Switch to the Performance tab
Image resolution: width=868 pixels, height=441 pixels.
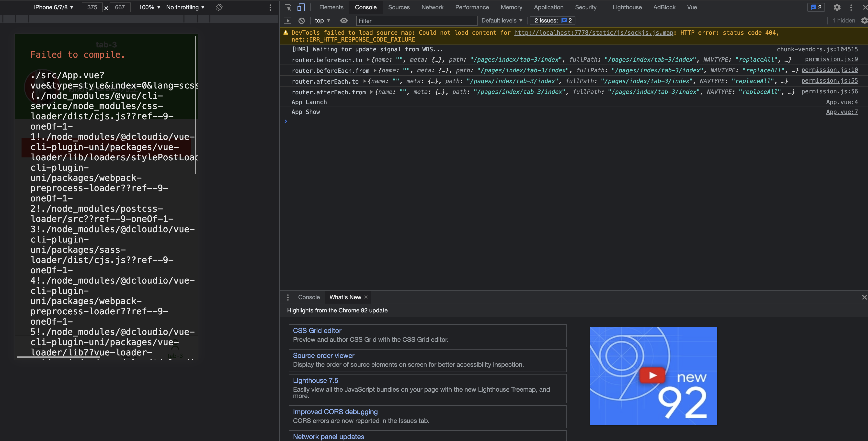tap(472, 7)
